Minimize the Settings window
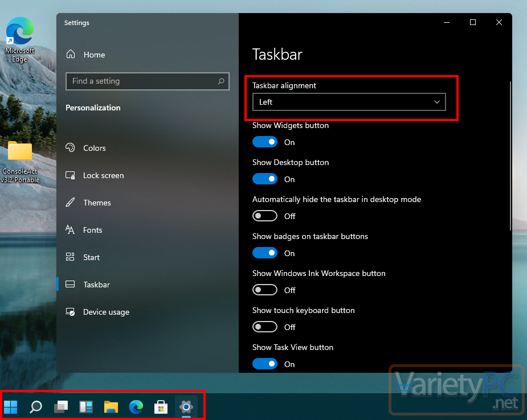Image resolution: width=527 pixels, height=420 pixels. pyautogui.click(x=447, y=23)
